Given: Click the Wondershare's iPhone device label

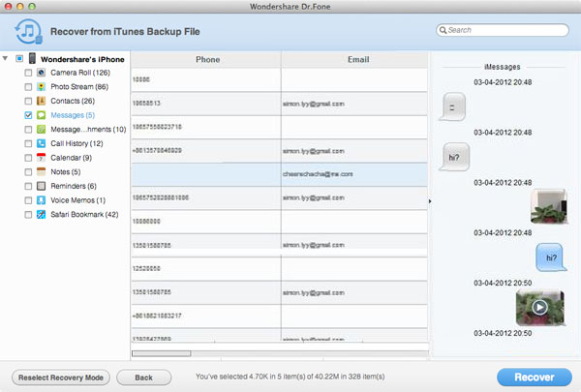Looking at the screenshot, I should coord(82,59).
